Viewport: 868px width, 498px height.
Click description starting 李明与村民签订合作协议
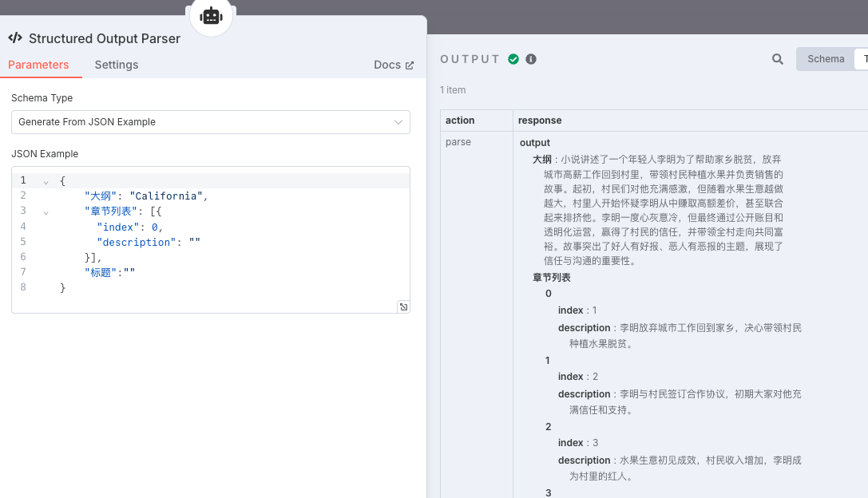(x=680, y=401)
